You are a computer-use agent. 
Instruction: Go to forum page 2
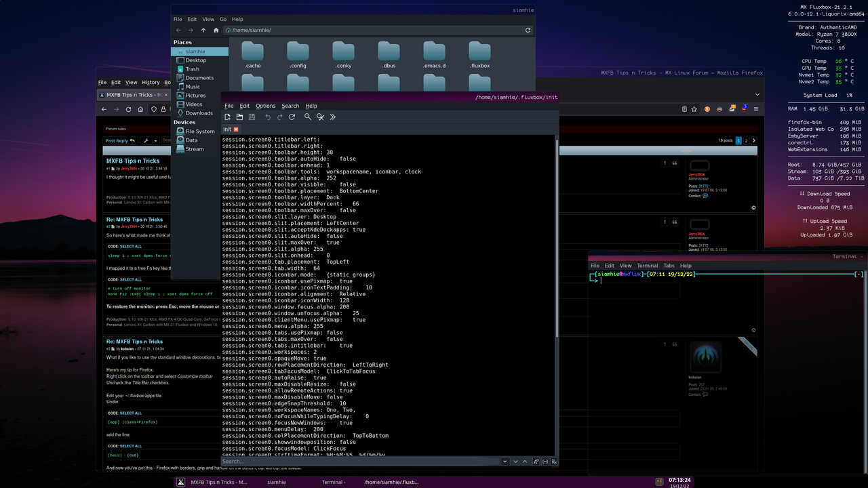pyautogui.click(x=746, y=141)
